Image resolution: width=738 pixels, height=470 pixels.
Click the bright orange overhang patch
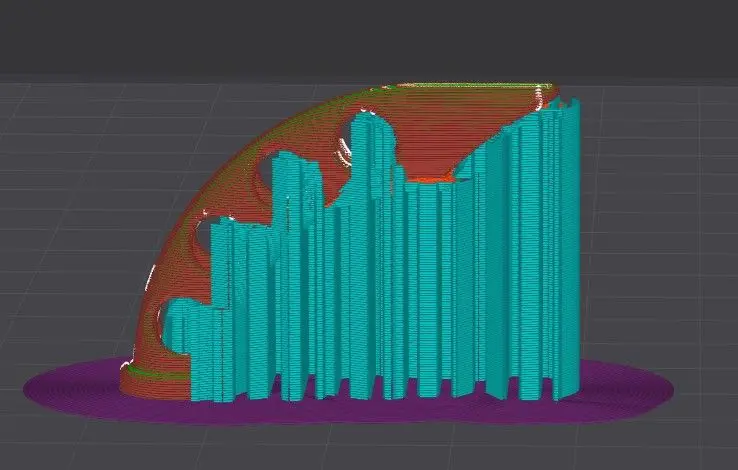435,180
